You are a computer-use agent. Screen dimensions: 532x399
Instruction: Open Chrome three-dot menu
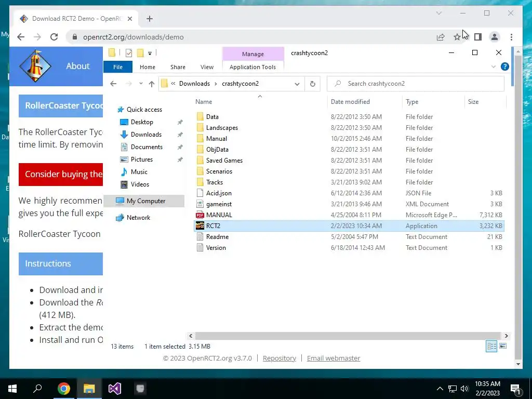(511, 37)
